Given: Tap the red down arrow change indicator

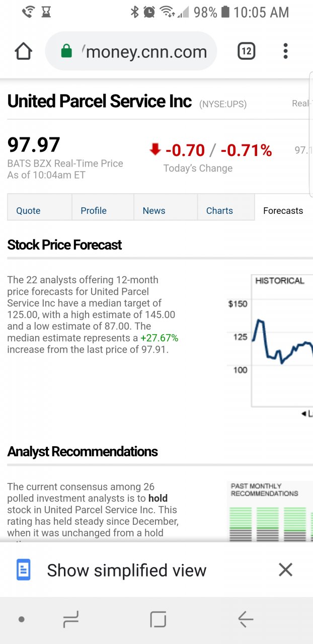Looking at the screenshot, I should (x=155, y=149).
